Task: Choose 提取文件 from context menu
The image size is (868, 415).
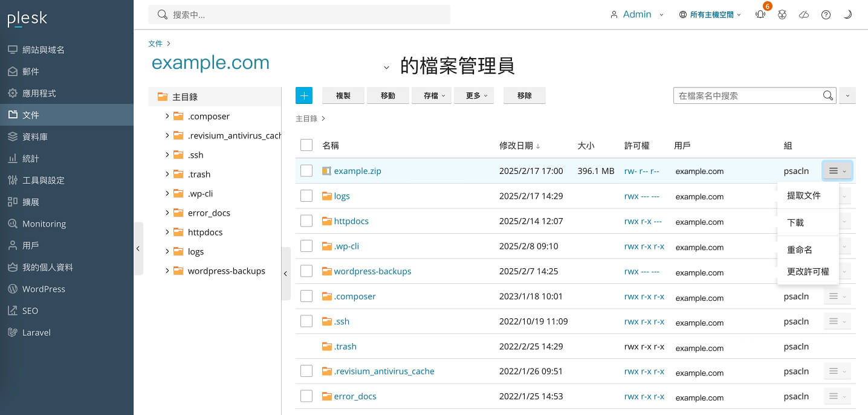Action: click(x=803, y=195)
